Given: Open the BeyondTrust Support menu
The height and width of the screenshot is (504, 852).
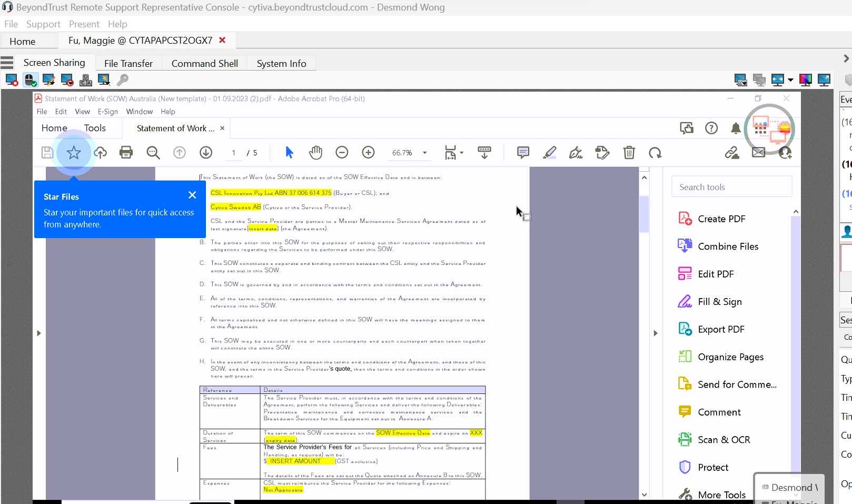Looking at the screenshot, I should pyautogui.click(x=43, y=24).
